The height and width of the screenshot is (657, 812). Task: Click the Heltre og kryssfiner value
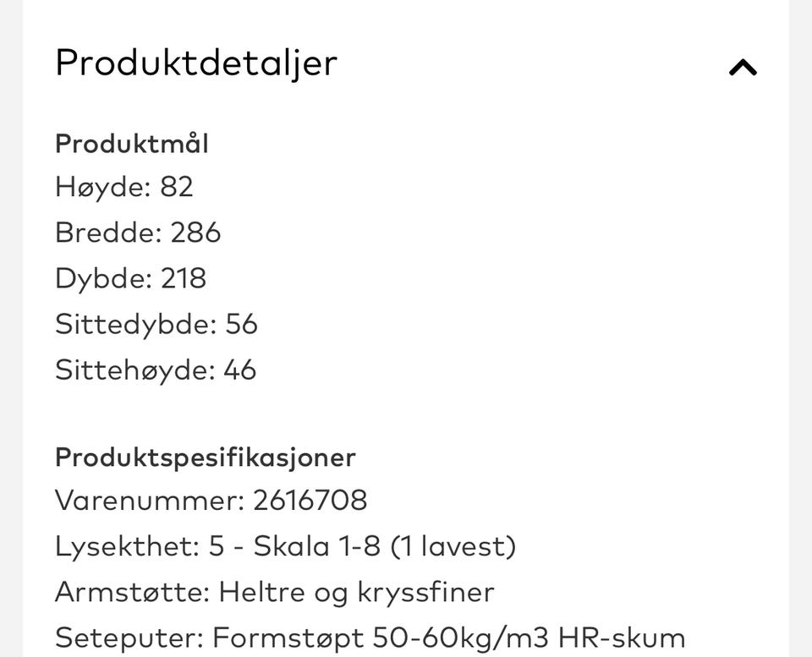356,594
